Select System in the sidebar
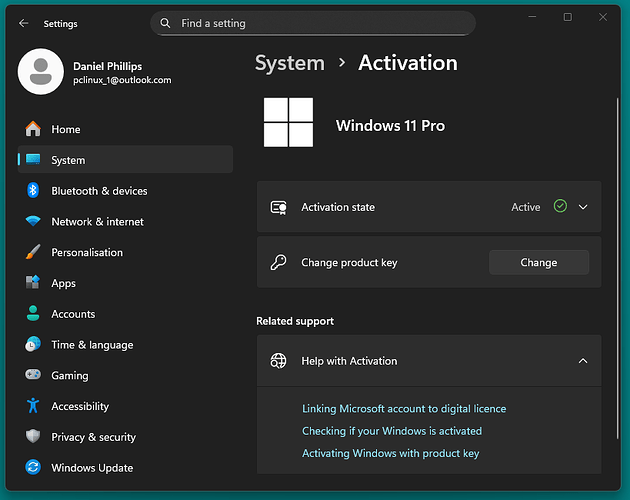The height and width of the screenshot is (500, 630). (68, 160)
